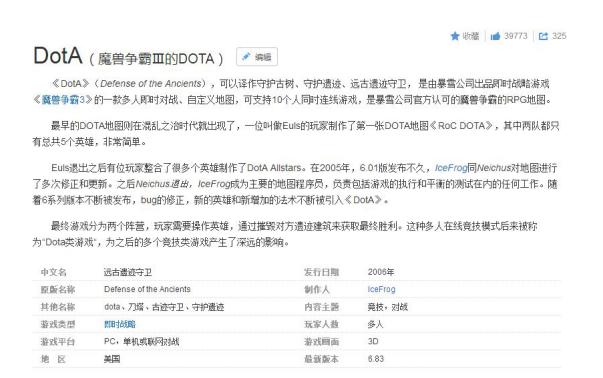Click the 其他名称 field label
Screen dimensions: 603x378
tap(58, 307)
